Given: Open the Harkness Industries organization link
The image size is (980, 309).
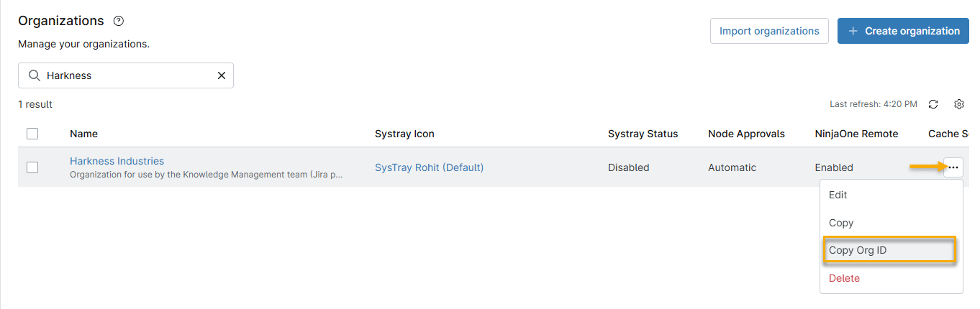Looking at the screenshot, I should point(117,161).
